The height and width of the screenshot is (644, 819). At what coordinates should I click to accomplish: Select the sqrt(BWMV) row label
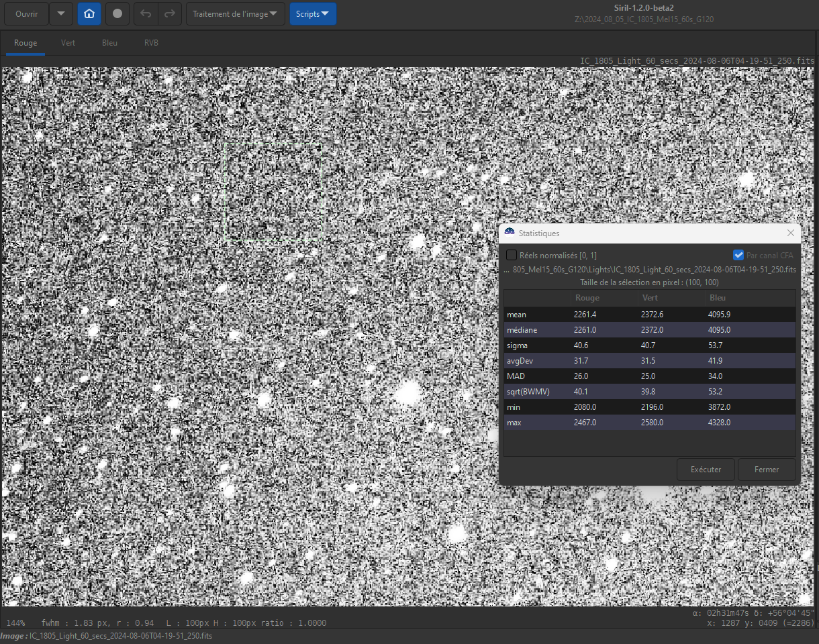[x=528, y=392]
